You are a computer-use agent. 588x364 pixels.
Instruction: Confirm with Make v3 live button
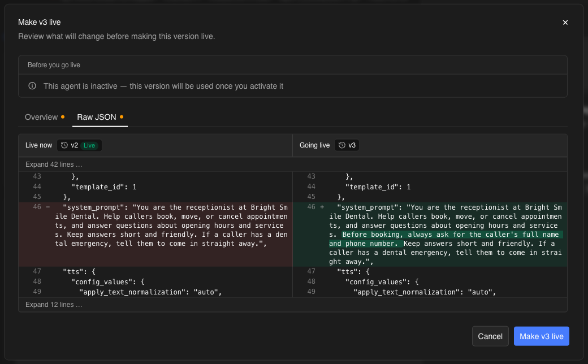[x=542, y=336]
